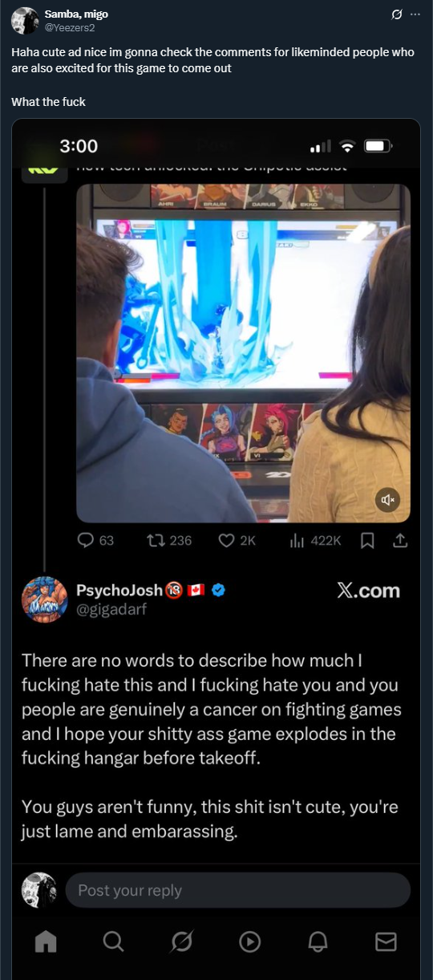This screenshot has height=980, width=433.
Task: Like the post with 2K heart
Action: (x=237, y=540)
